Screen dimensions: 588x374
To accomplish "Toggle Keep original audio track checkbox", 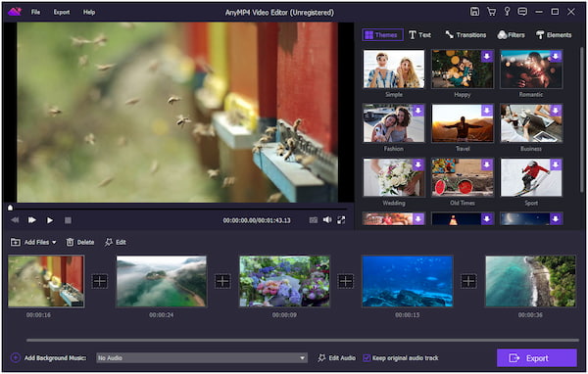I will 367,358.
